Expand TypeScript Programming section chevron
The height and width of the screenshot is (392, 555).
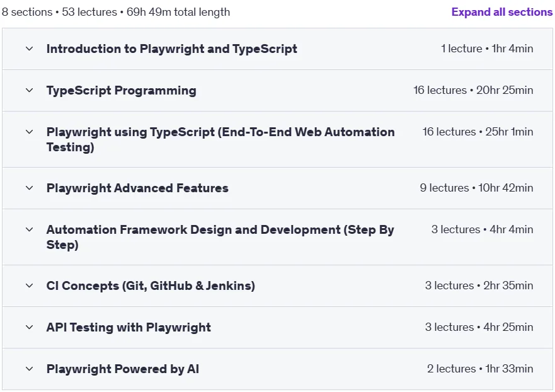[30, 90]
